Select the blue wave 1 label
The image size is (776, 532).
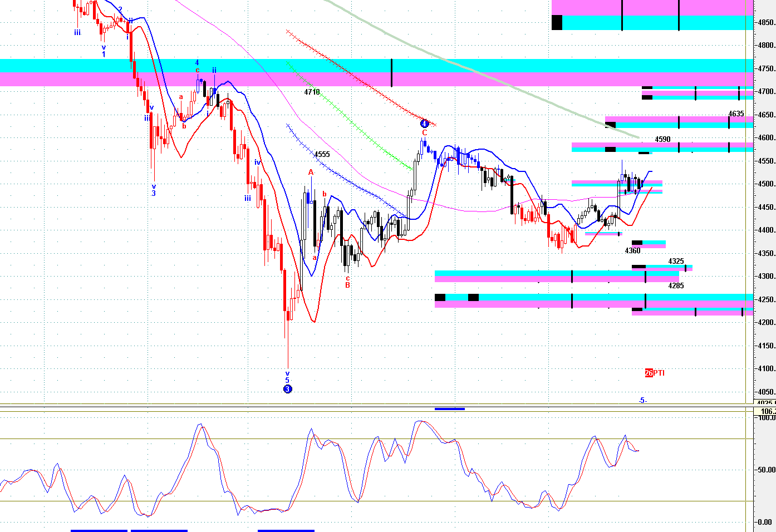104,54
